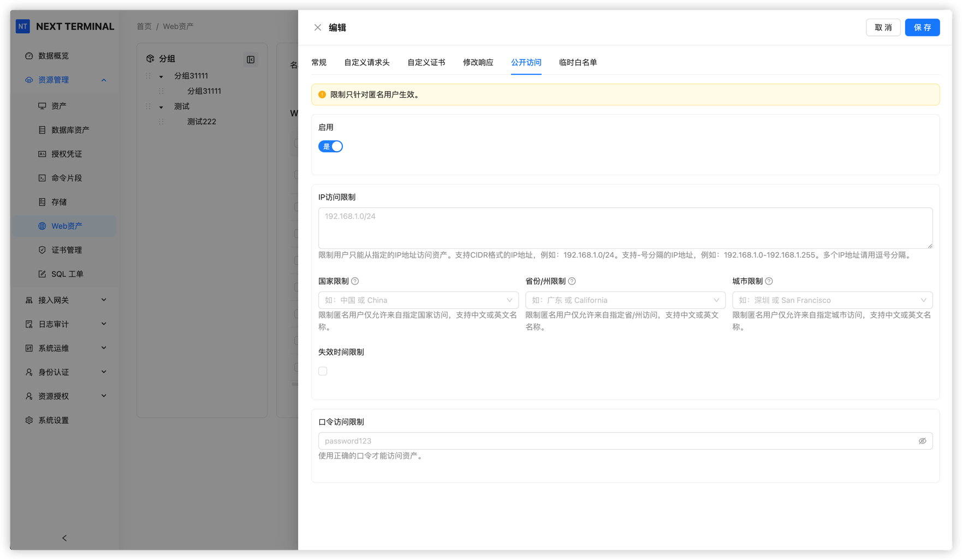Screen dimensions: 962x560
Task: Switch to the 临时白名单 tab
Action: pyautogui.click(x=578, y=62)
